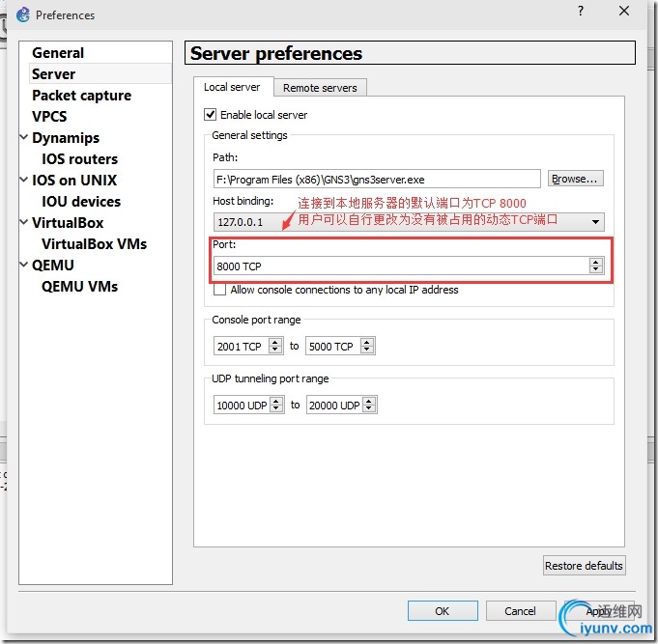This screenshot has width=658, height=644.
Task: Click the GNS3 icon in title bar
Action: click(x=22, y=15)
